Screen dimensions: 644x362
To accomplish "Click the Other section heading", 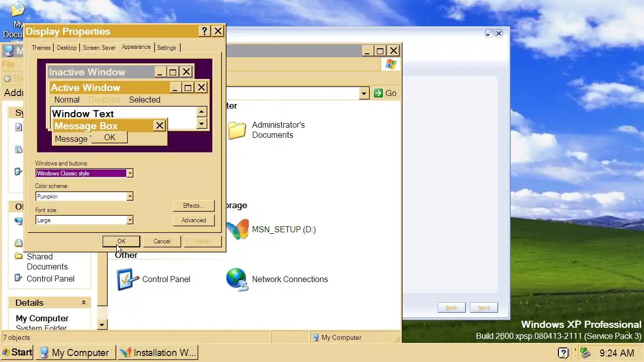I will tap(126, 255).
